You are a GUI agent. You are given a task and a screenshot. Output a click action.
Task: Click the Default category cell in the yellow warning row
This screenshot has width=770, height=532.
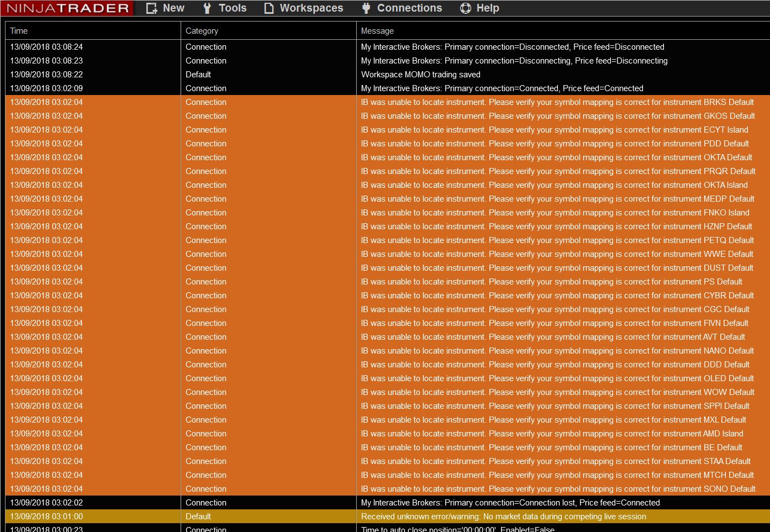click(x=198, y=517)
